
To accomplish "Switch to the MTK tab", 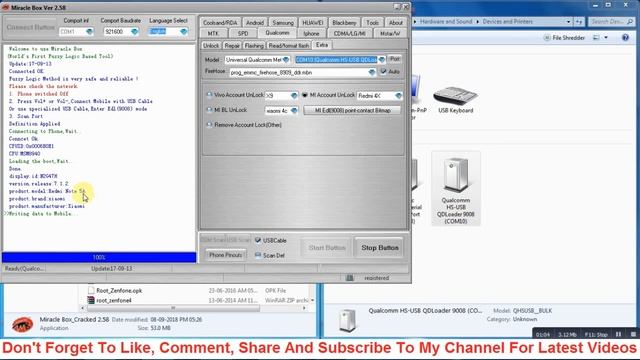I will [x=213, y=33].
